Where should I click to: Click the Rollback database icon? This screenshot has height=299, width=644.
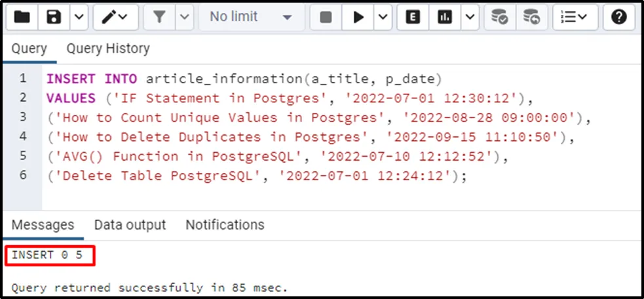click(x=532, y=18)
